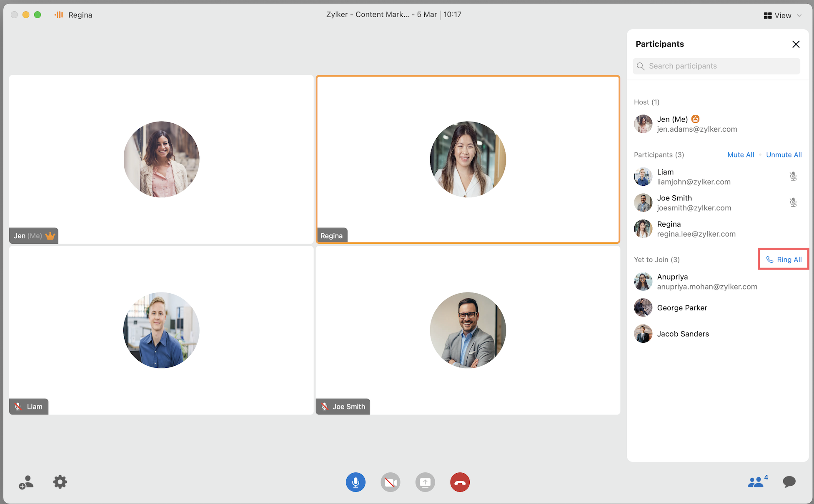Open meeting settings gear icon

60,482
